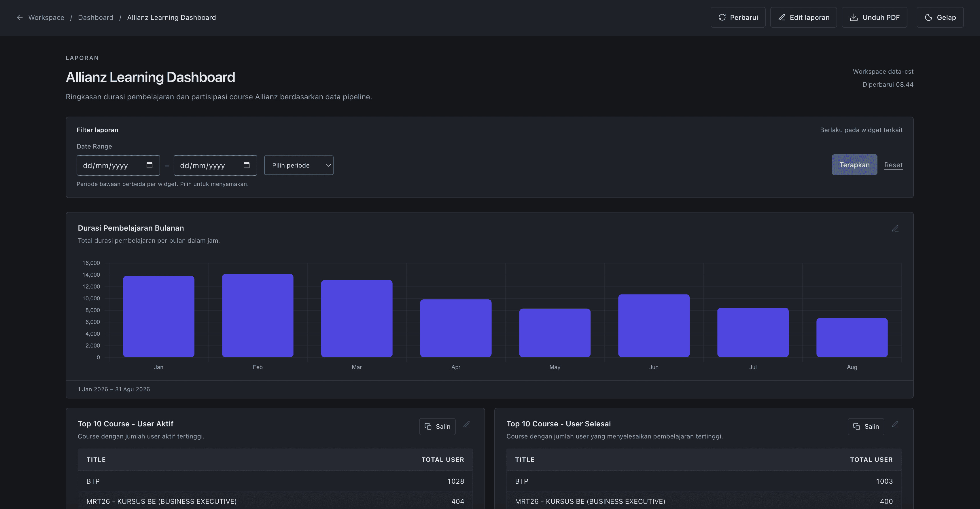Click the back arrow icon before Workspace
980x509 pixels.
click(20, 18)
